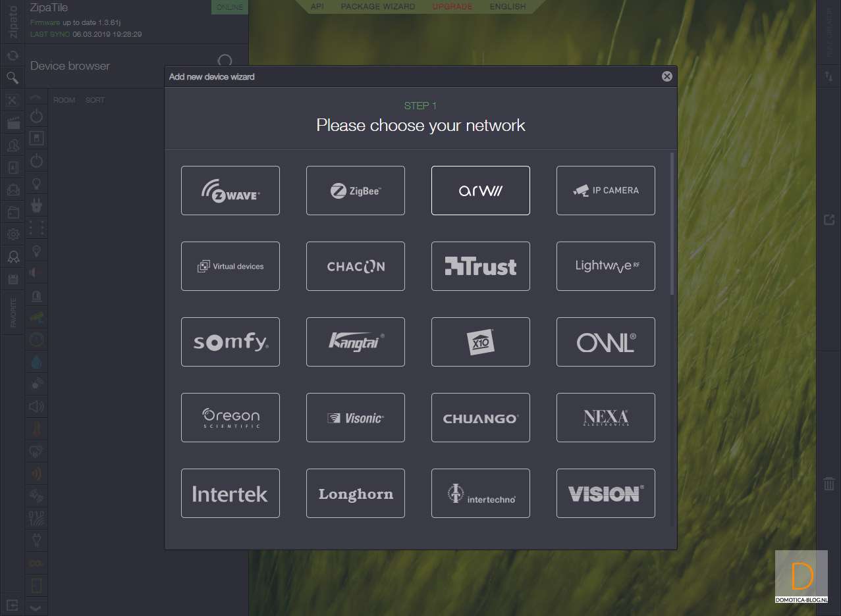Viewport: 841px width, 616px height.
Task: Choose the Oregon Scientific tile
Action: 231,417
